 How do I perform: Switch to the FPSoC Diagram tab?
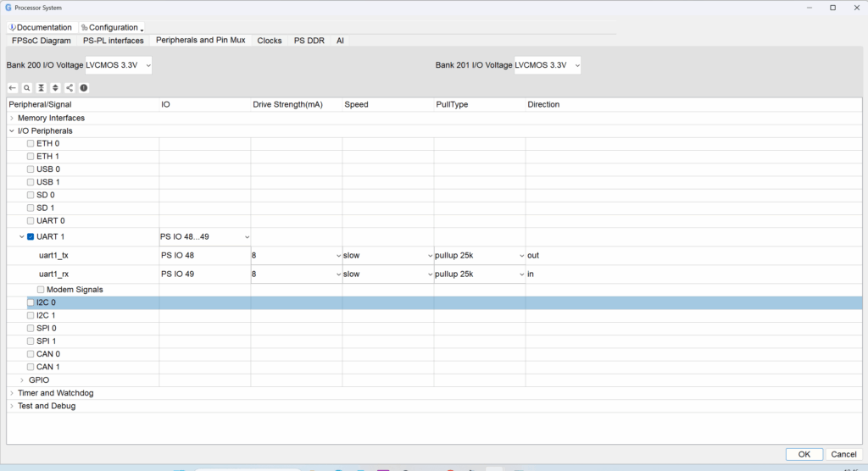tap(42, 41)
